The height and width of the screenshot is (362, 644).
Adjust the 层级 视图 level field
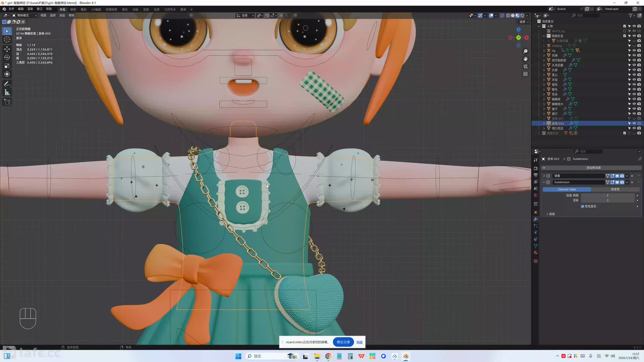(607, 195)
